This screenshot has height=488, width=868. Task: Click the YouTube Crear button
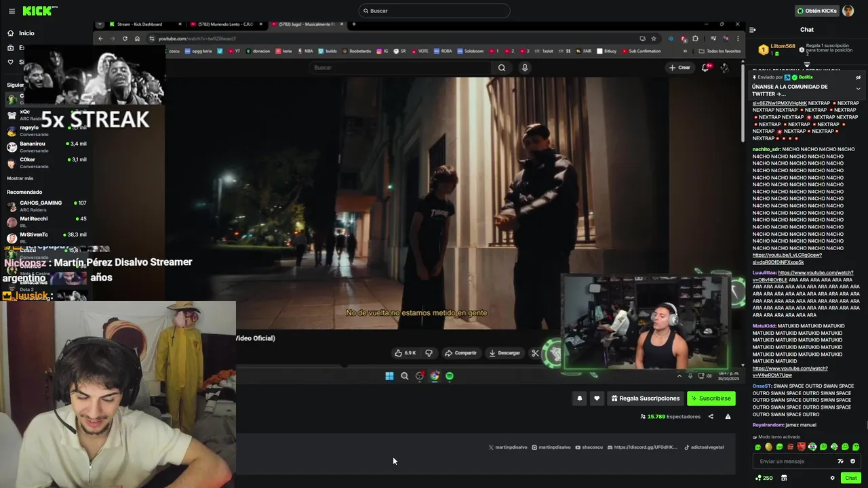(679, 68)
